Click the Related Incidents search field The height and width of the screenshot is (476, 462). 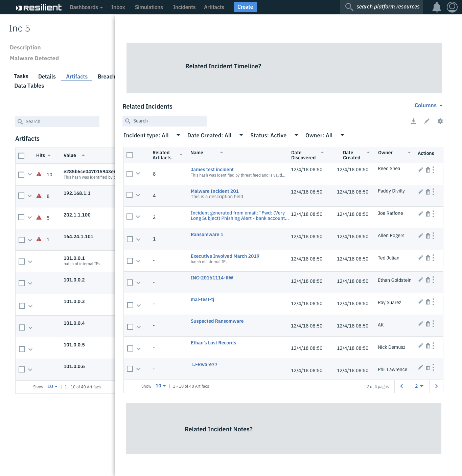click(x=165, y=121)
